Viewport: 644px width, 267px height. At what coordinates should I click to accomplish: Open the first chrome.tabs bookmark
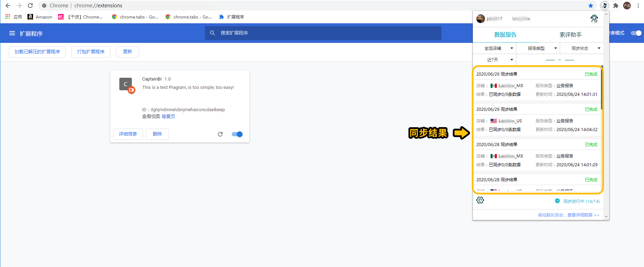(135, 17)
